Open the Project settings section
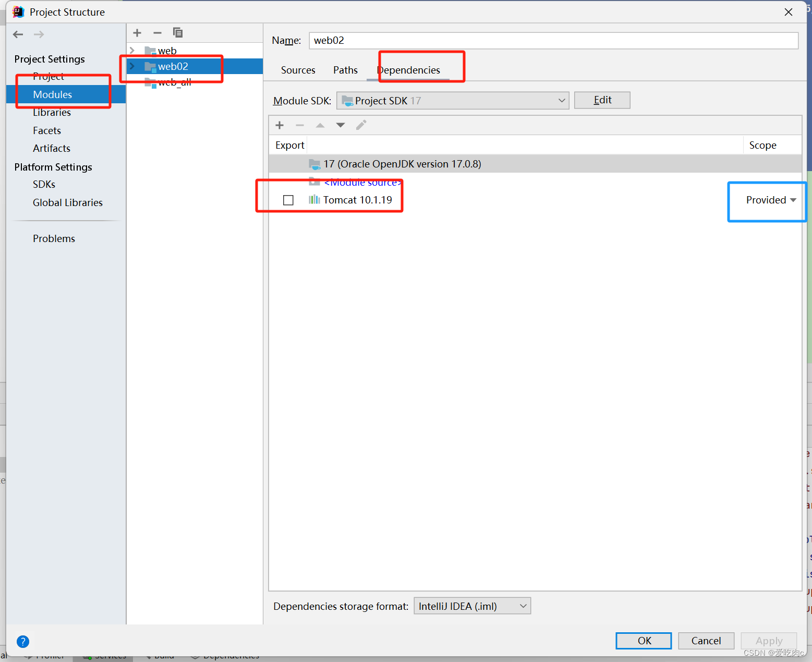This screenshot has width=812, height=662. coord(49,77)
